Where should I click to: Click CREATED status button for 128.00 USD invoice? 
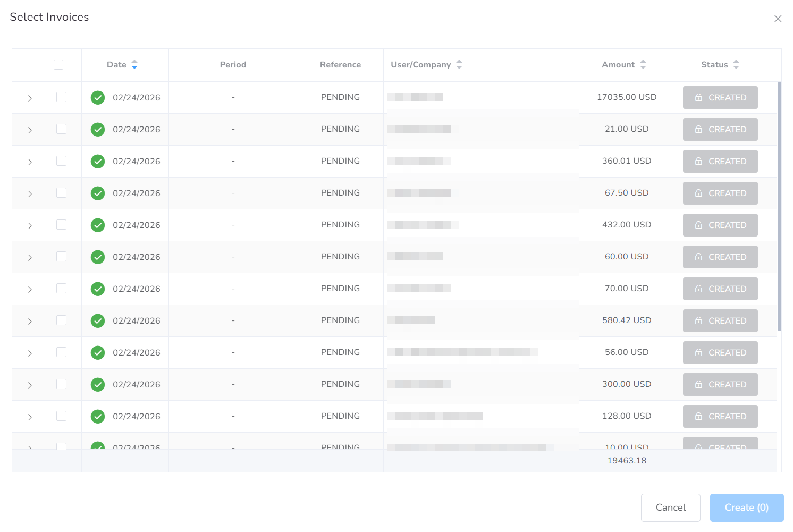(x=720, y=417)
